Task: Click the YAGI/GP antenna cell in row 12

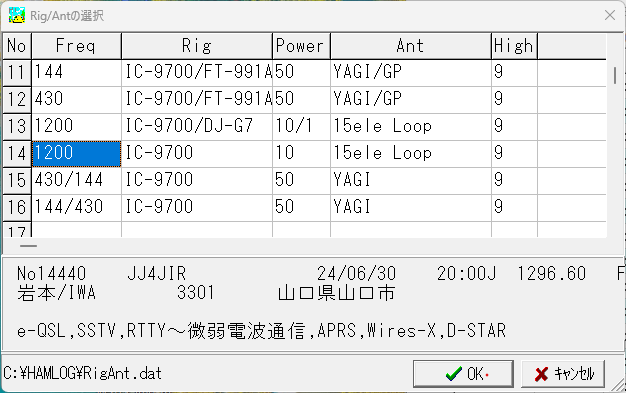Action: (x=411, y=99)
